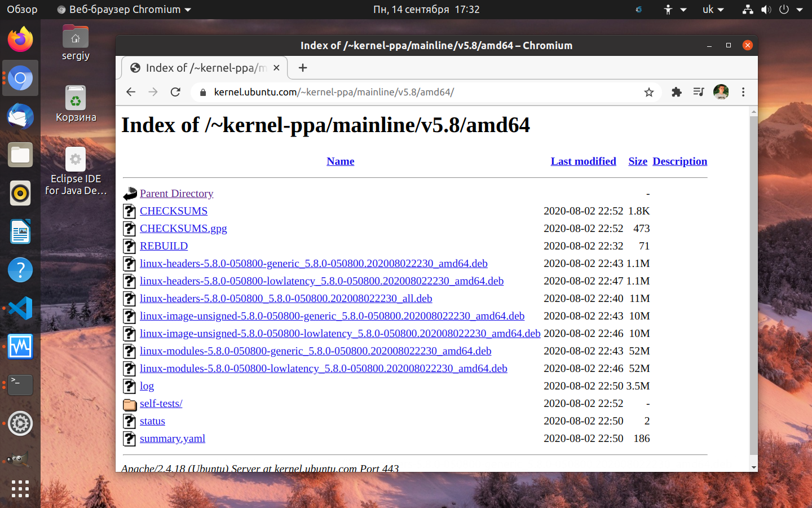Open the Обзор activities overview

tap(22, 10)
